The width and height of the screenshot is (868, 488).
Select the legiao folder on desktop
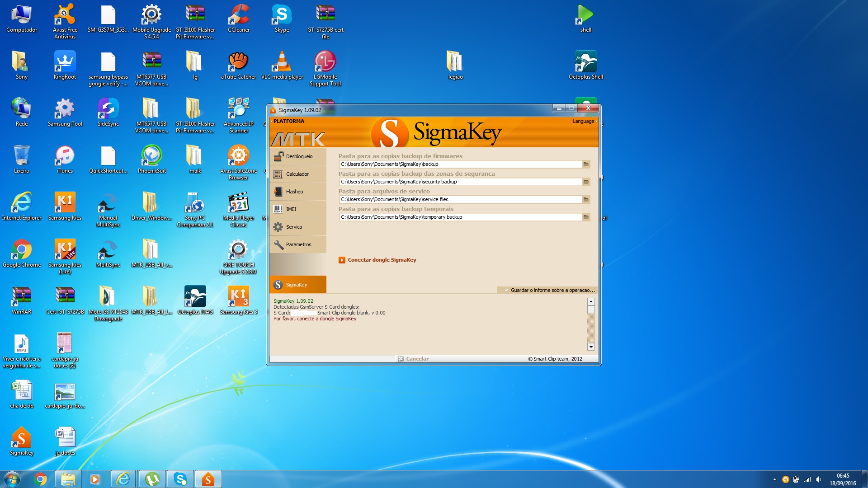coord(455,66)
